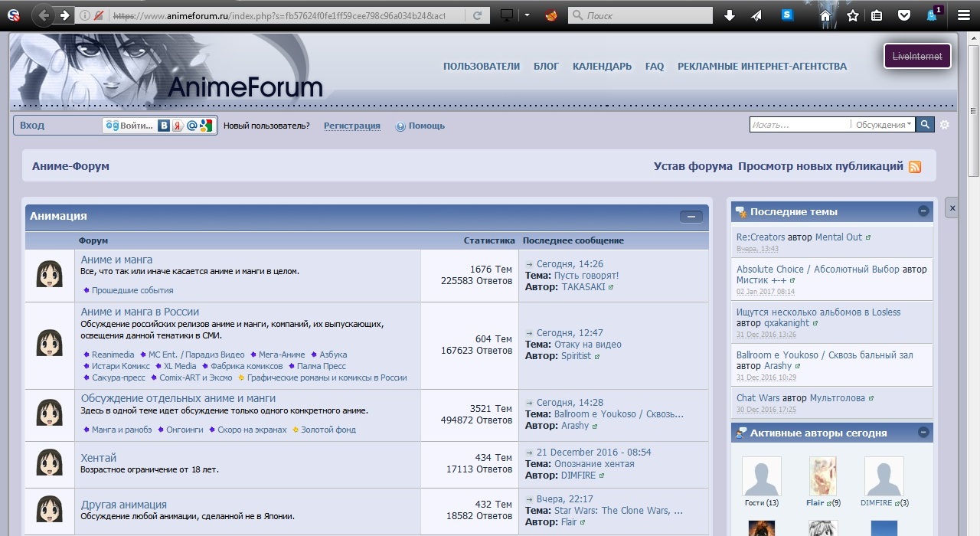Close the right sidebar with x
Screen dimensions: 980x536
[952, 208]
